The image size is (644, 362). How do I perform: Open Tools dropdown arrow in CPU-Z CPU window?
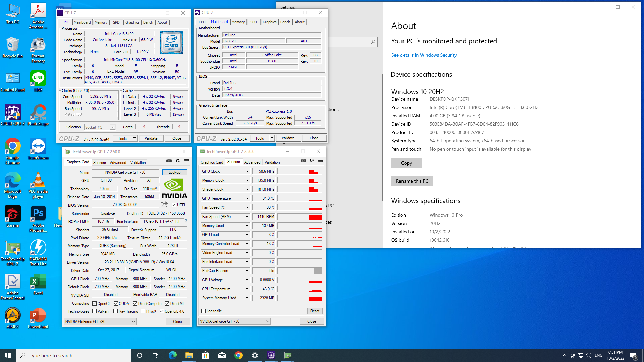[x=135, y=138]
